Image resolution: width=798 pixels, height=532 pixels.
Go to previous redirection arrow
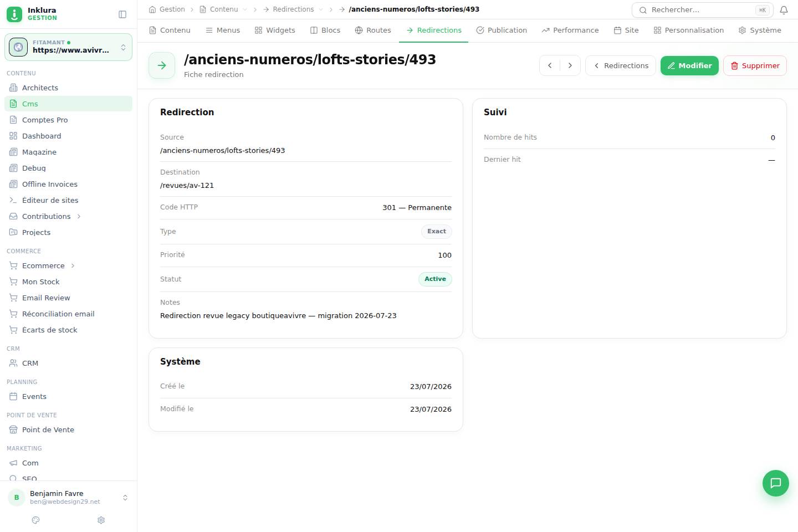[x=550, y=65]
